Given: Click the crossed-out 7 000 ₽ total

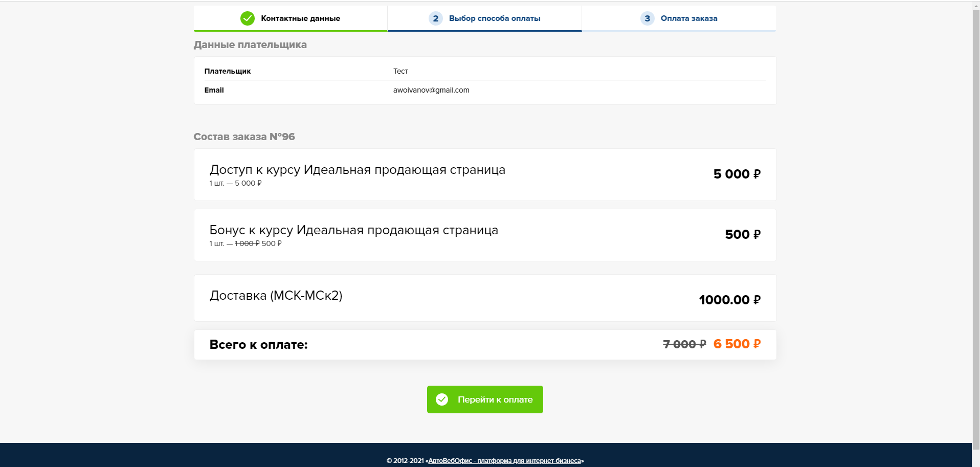Looking at the screenshot, I should point(684,344).
